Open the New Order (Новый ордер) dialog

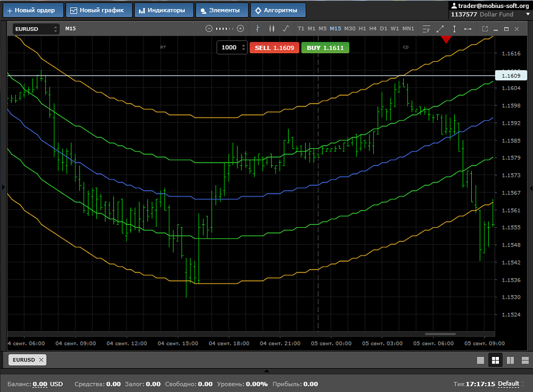click(x=33, y=10)
